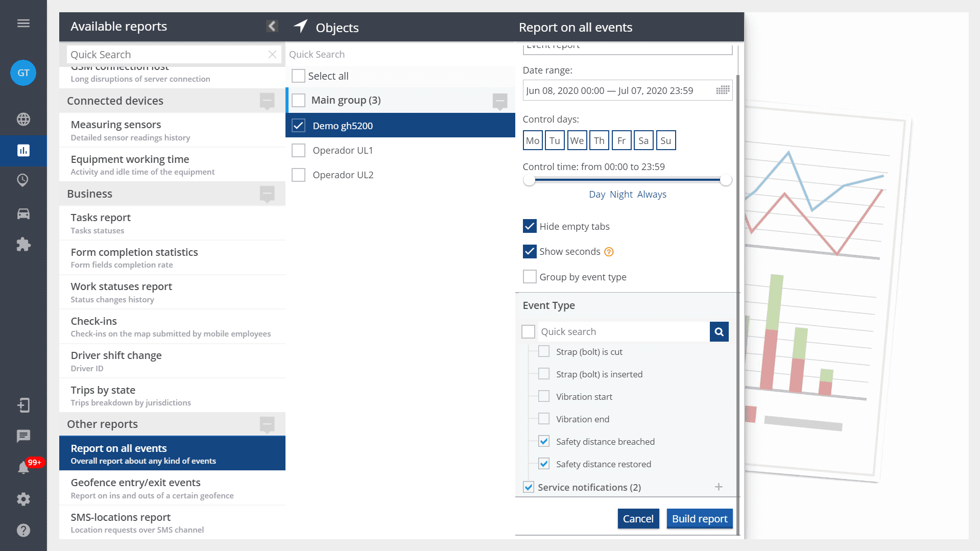Click the Night control time link
Screen dimensions: 980x551
tap(621, 195)
